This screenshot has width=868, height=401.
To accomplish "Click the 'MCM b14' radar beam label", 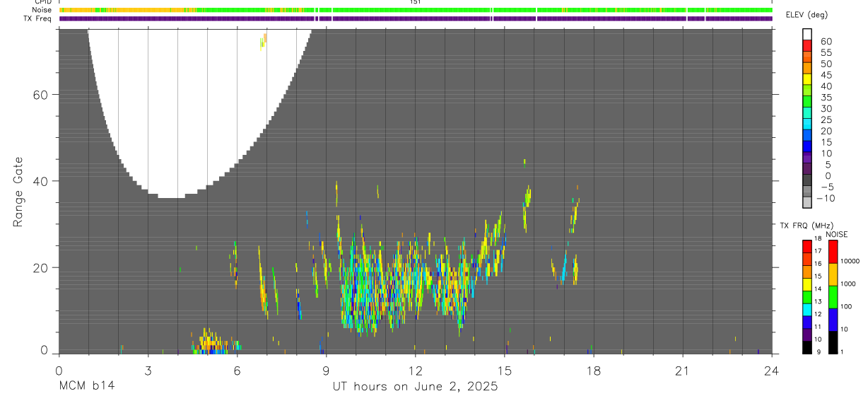I will point(86,387).
